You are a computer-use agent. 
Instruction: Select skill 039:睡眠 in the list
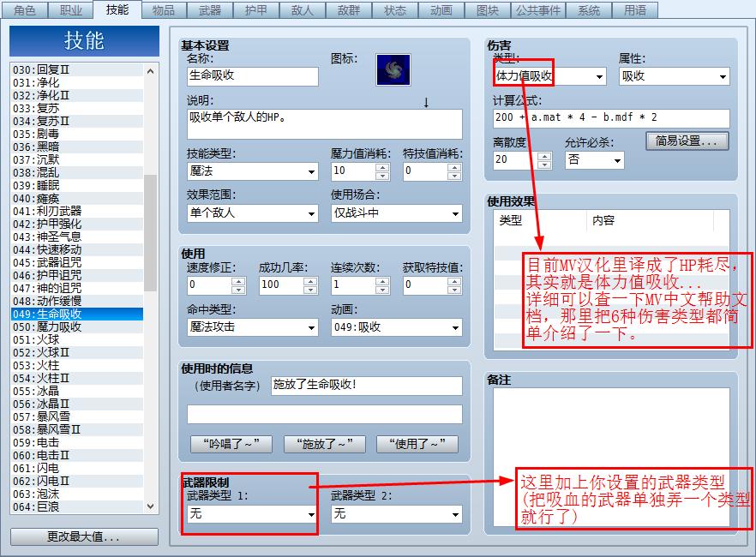click(x=77, y=185)
